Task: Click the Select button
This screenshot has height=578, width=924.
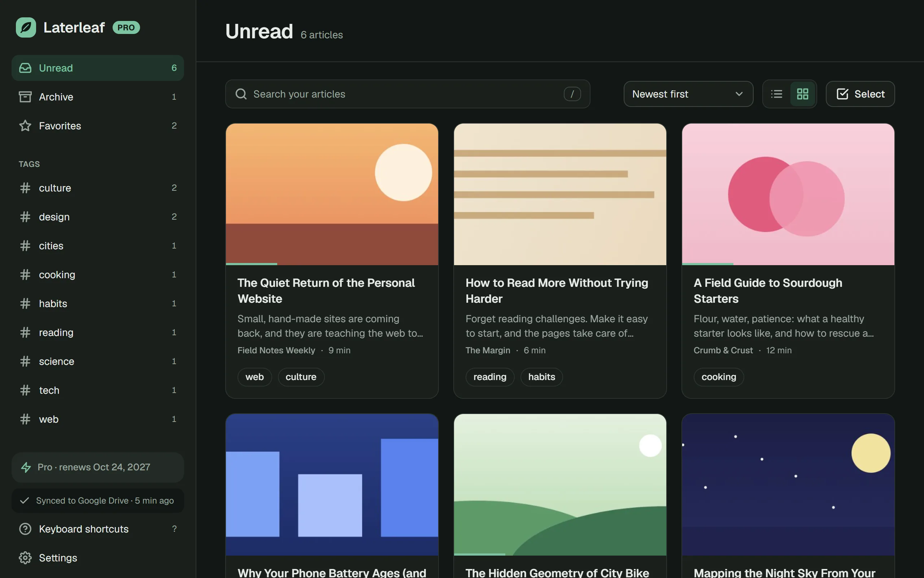Action: point(860,94)
